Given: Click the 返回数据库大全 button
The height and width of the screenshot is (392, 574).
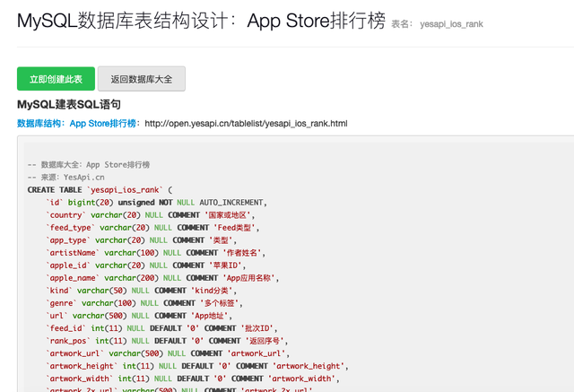Looking at the screenshot, I should 142,79.
